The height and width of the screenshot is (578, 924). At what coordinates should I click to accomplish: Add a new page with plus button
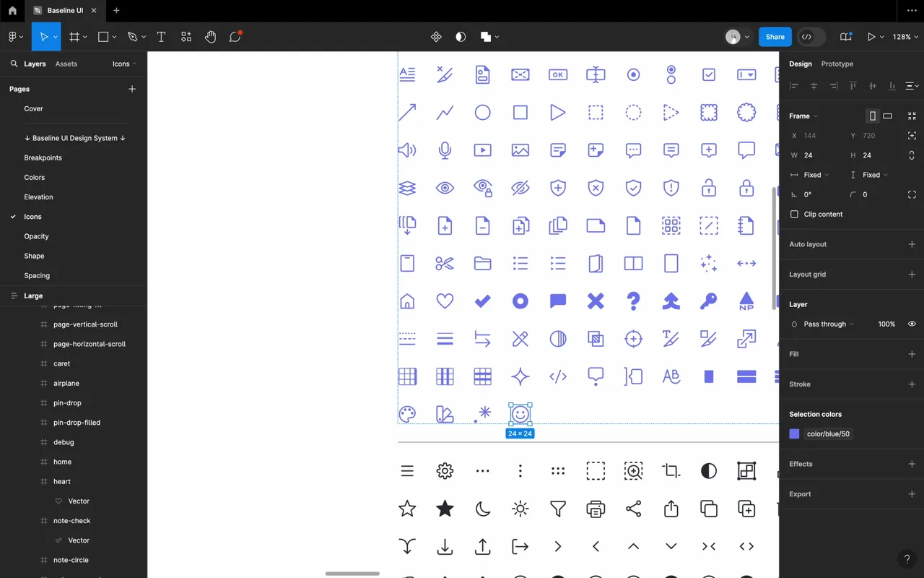[132, 89]
